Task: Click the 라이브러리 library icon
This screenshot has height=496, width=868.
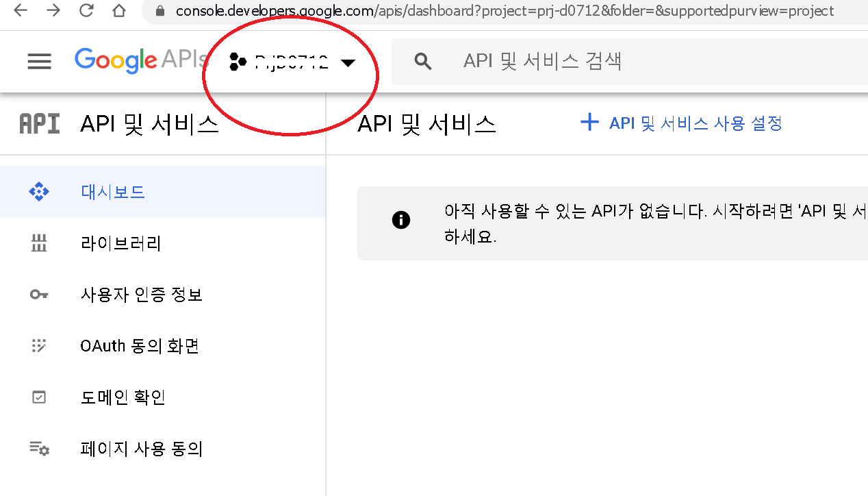Action: pos(39,243)
